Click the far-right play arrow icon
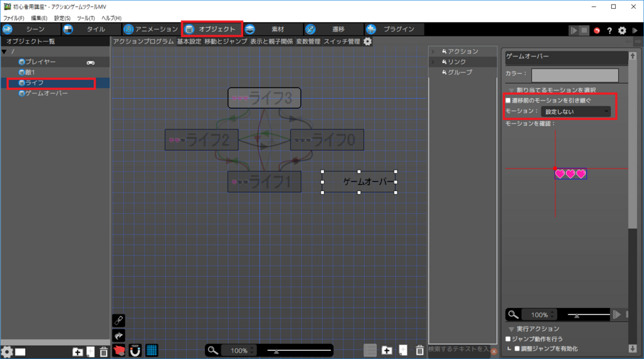 (x=635, y=30)
